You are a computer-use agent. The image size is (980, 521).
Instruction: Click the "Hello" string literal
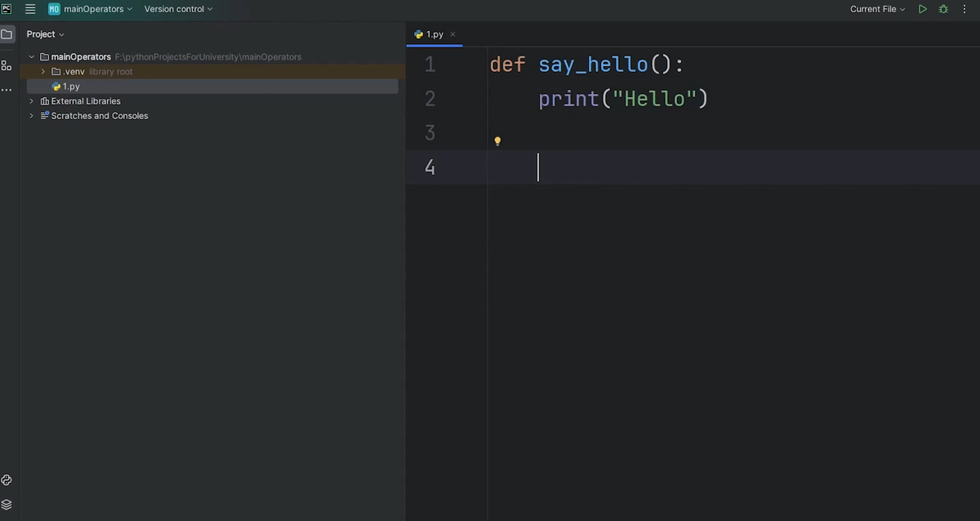click(654, 99)
